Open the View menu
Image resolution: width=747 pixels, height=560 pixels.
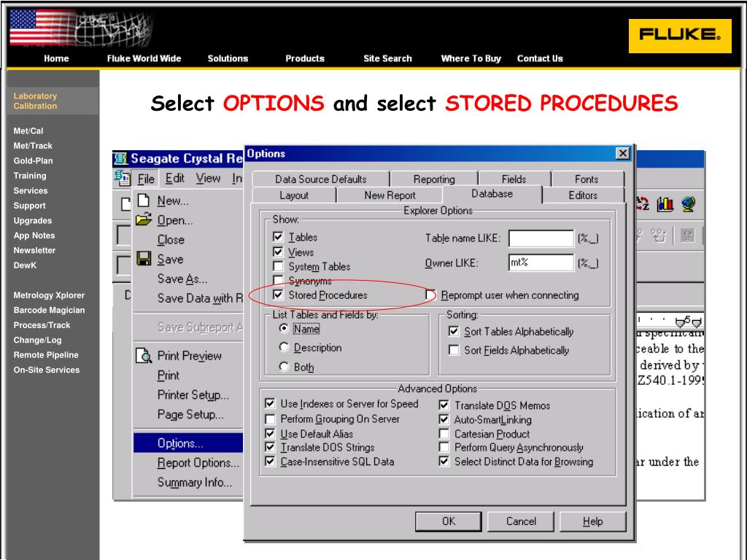point(208,178)
